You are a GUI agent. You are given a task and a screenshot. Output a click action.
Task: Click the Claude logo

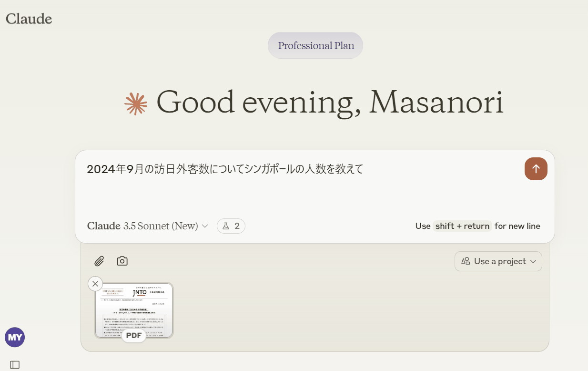pos(29,19)
